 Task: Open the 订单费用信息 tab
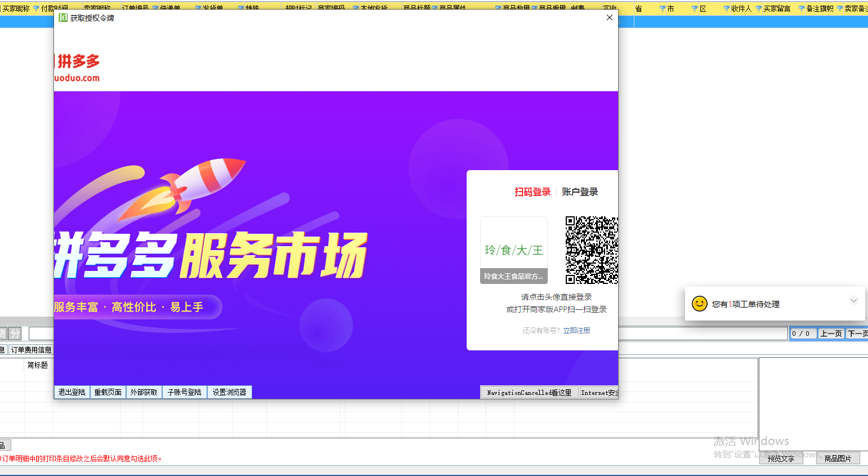31,350
